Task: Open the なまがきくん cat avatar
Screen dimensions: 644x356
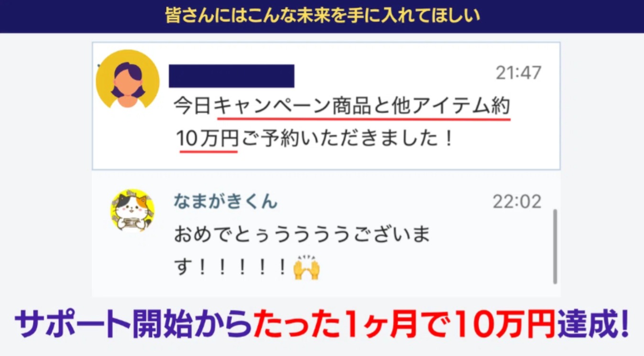Action: [x=132, y=210]
